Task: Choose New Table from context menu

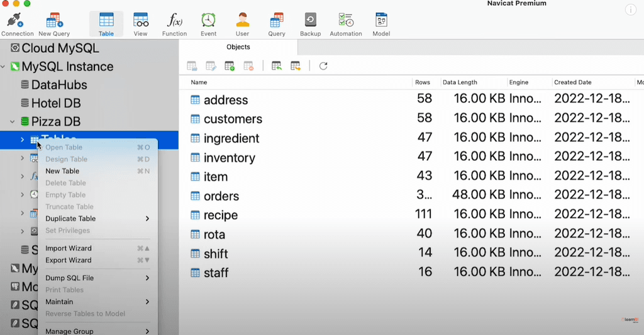Action: 62,171
